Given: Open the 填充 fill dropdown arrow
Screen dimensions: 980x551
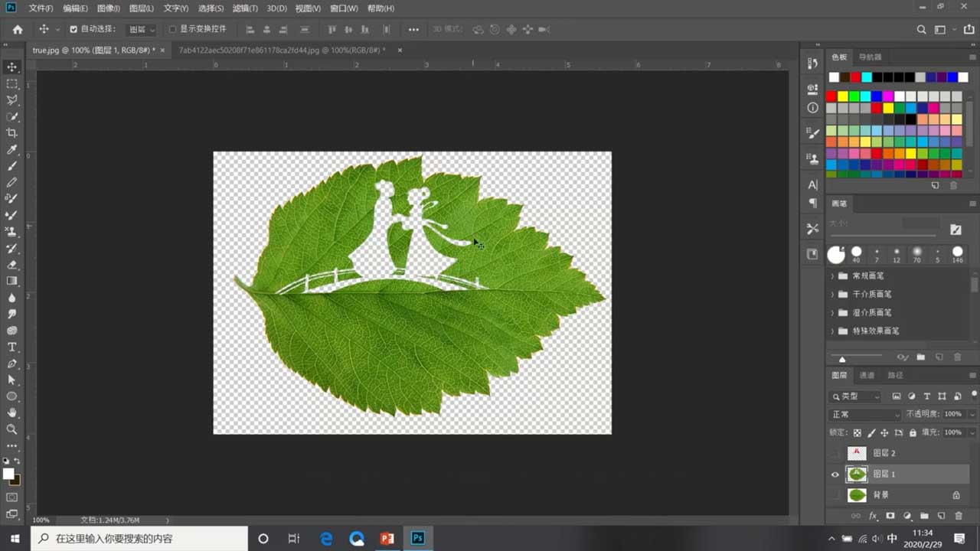Looking at the screenshot, I should pos(972,432).
